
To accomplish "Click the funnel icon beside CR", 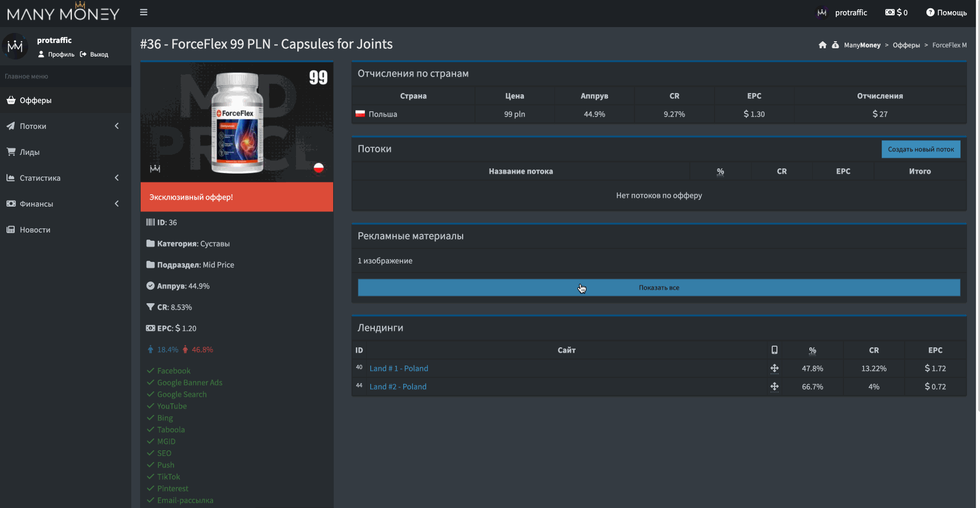I will click(151, 307).
